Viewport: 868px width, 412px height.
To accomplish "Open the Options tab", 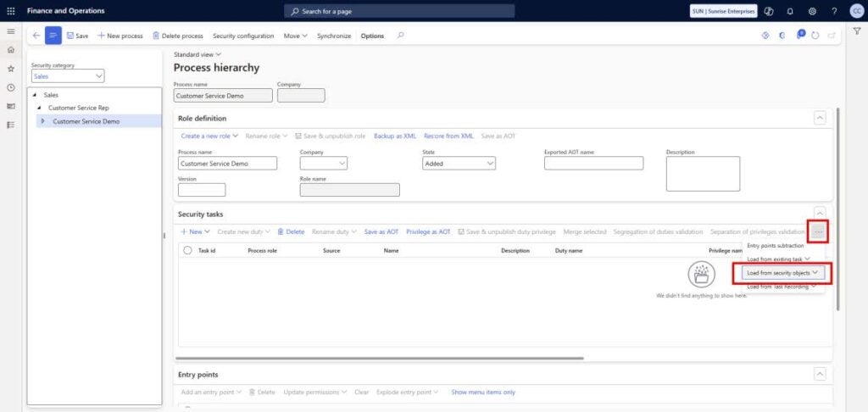I will pyautogui.click(x=372, y=36).
